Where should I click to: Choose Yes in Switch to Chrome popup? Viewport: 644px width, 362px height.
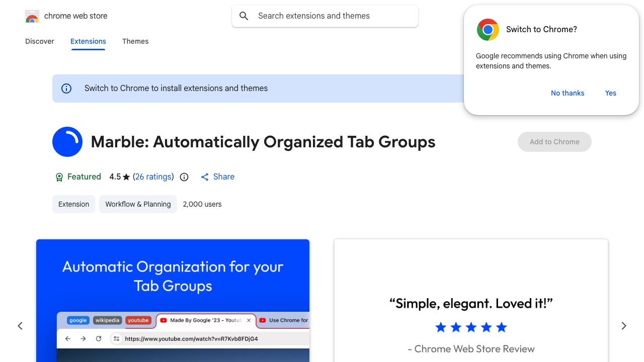[611, 93]
